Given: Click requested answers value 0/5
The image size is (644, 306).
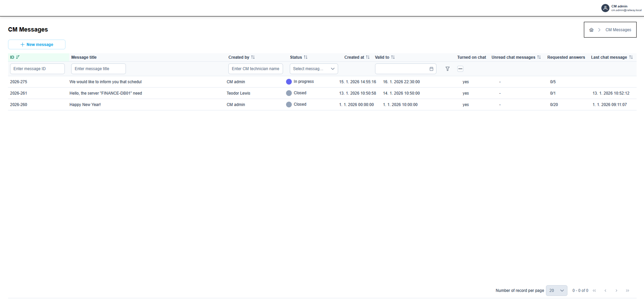Looking at the screenshot, I should [x=553, y=82].
